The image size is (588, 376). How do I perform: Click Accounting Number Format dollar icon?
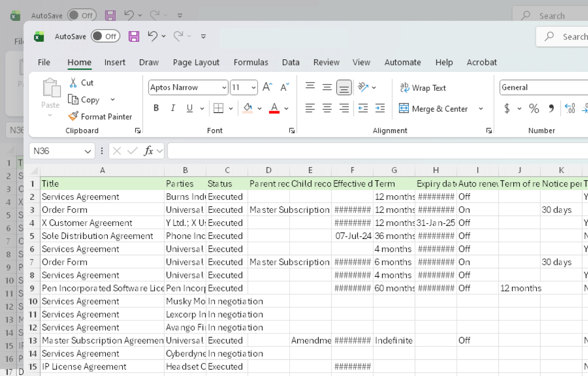[x=507, y=108]
